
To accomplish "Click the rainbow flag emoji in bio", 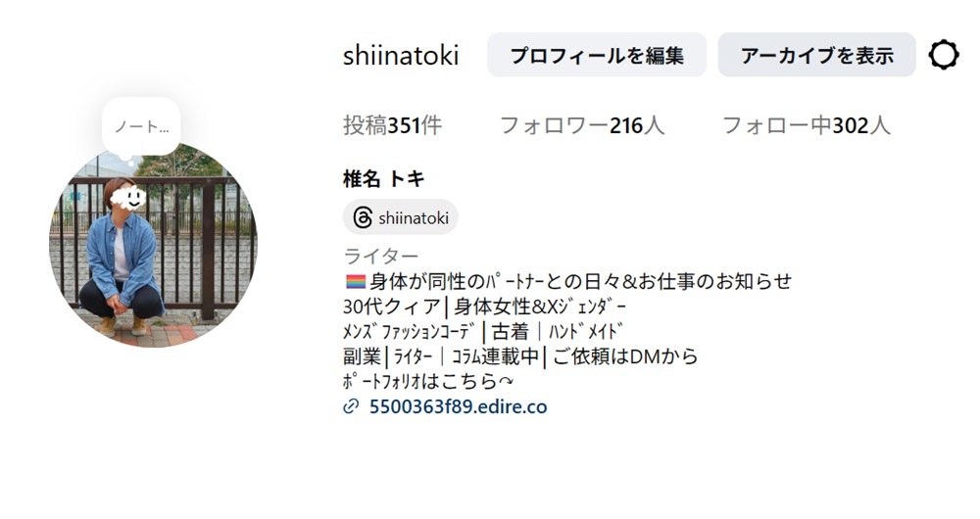I will [x=355, y=282].
